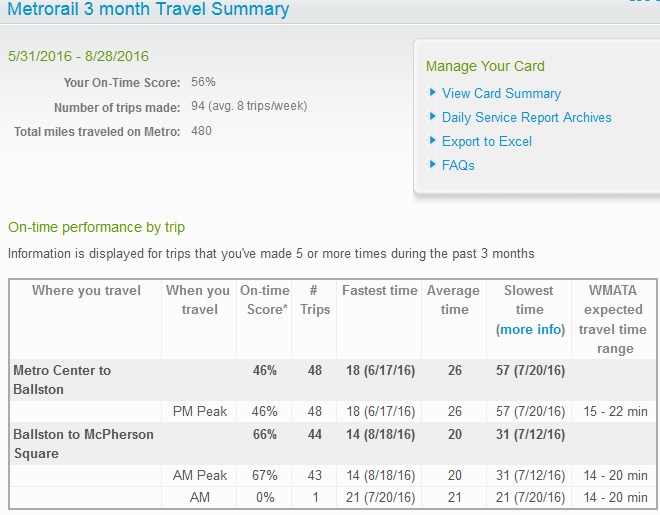
Task: Click arrow icon beside Daily Service Report Archives
Action: 433,117
